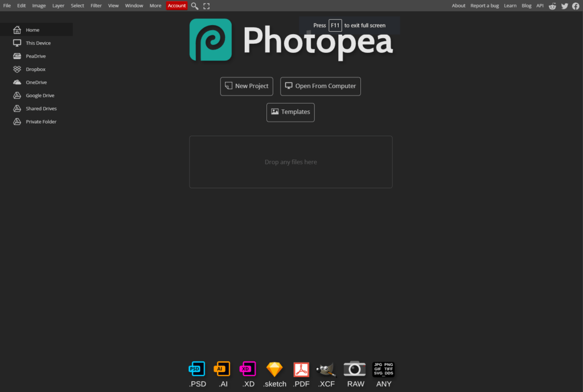Click the Drop any files here area
Image resolution: width=583 pixels, height=392 pixels.
point(290,162)
